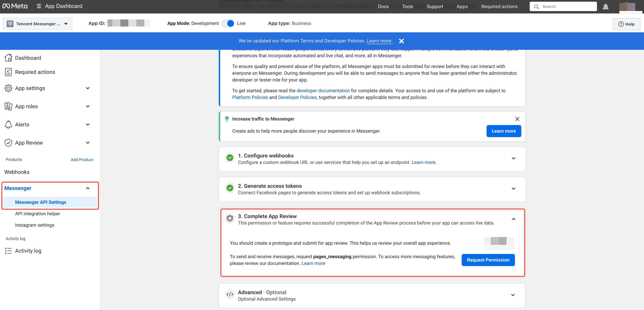This screenshot has height=310, width=644.
Task: Open the Tencent Messenger app selector dropdown
Action: (x=38, y=24)
